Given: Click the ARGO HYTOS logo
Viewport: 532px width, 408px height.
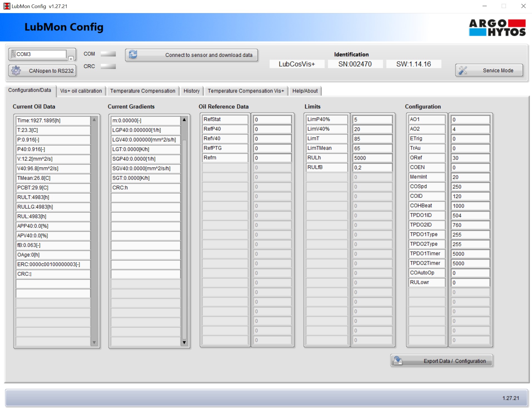Looking at the screenshot, I should pos(497,27).
